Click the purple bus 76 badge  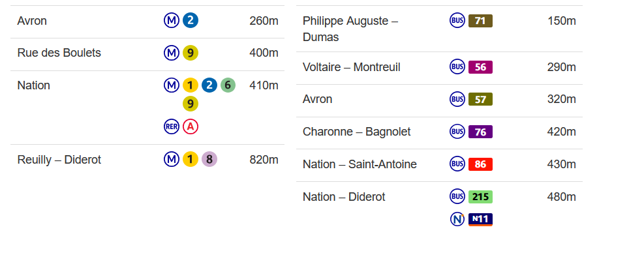tap(480, 132)
